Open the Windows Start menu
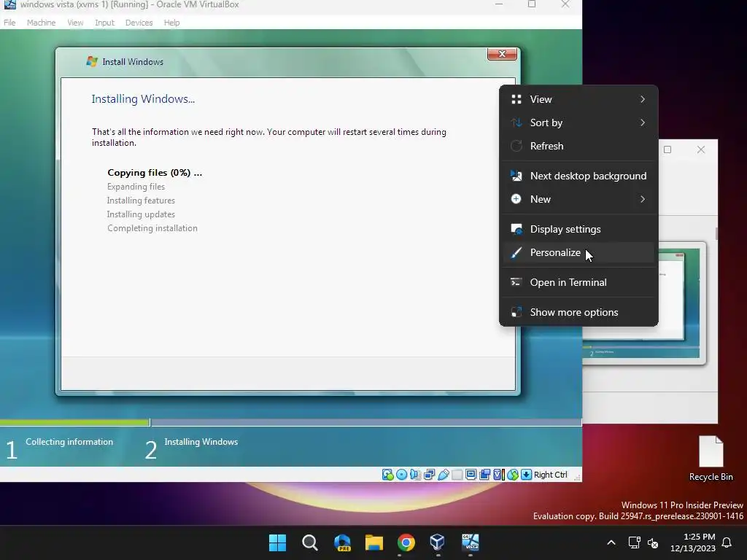Viewport: 747px width, 560px height. (278, 542)
